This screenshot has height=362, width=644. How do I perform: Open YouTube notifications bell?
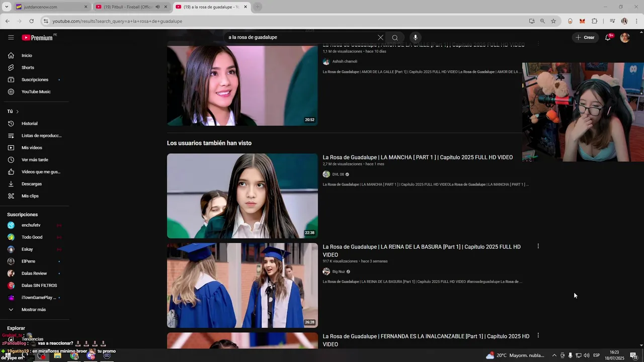tap(608, 37)
